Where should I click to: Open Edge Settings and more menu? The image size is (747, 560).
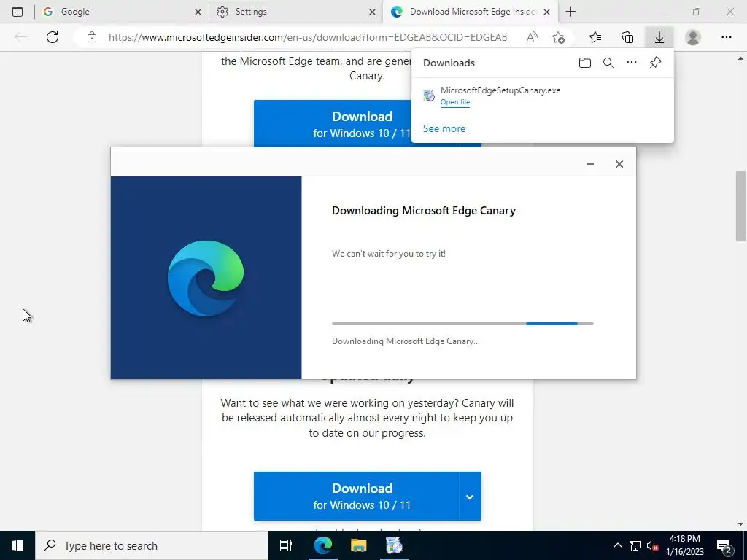point(726,37)
